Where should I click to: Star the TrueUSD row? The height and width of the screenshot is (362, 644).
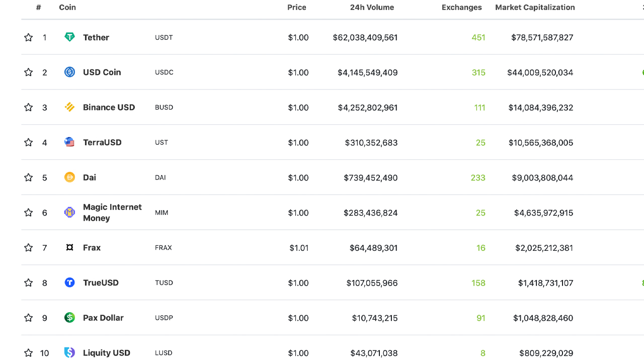(x=28, y=283)
